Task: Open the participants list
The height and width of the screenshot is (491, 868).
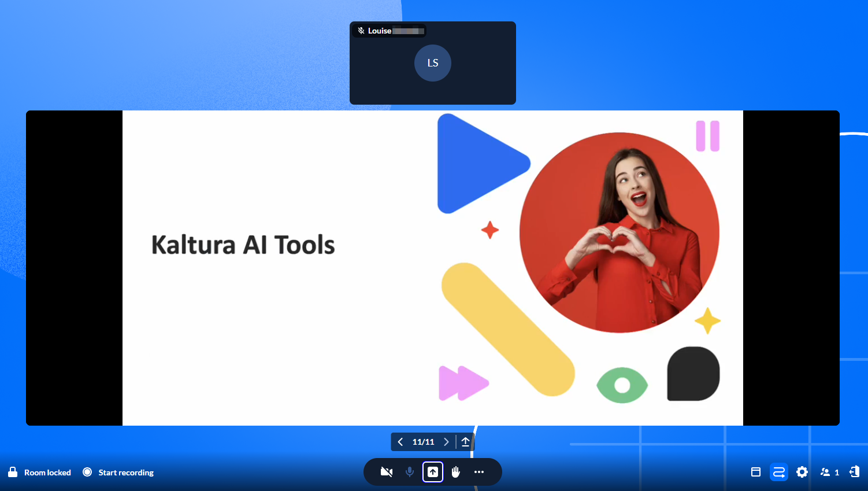Action: coord(829,472)
